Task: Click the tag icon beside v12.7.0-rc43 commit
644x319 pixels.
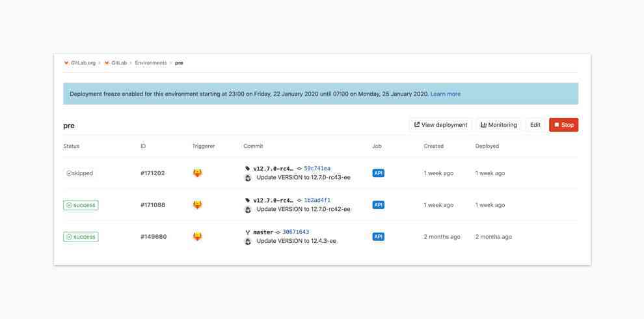Action: point(248,169)
